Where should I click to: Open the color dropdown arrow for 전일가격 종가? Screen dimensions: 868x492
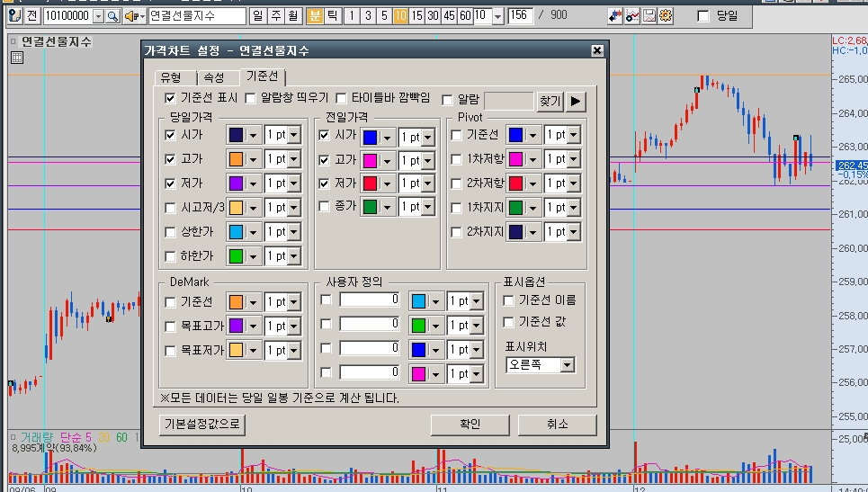coord(388,208)
